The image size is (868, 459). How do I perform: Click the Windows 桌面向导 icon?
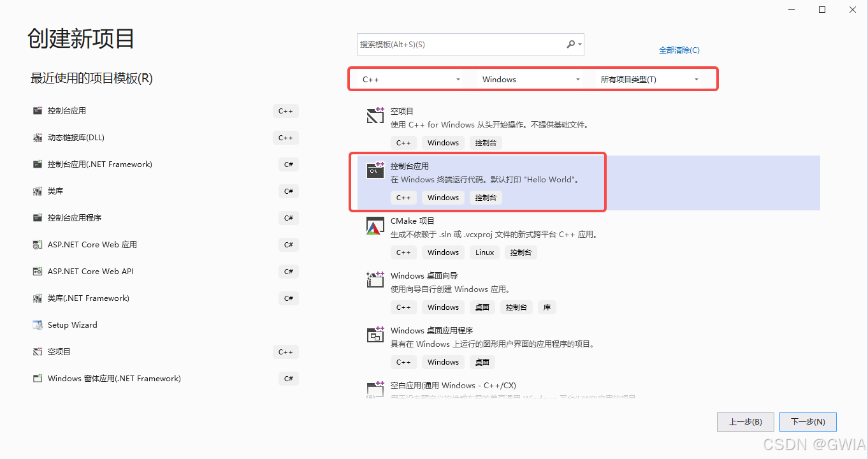coord(375,280)
